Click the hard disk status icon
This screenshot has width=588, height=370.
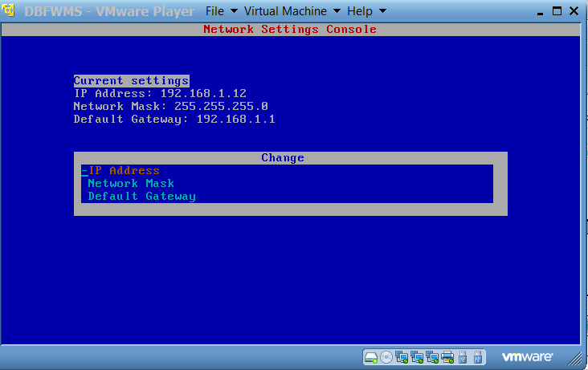pos(371,357)
